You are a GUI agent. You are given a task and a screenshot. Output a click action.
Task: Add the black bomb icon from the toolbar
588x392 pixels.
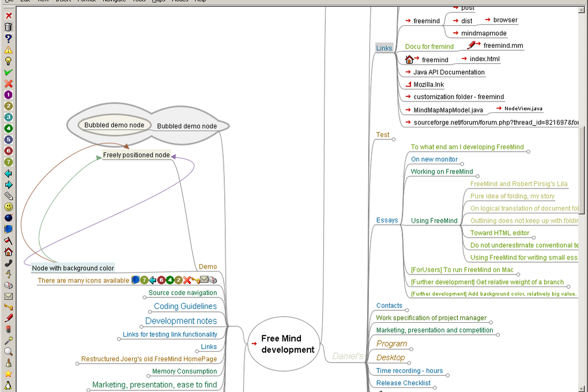coord(8,218)
